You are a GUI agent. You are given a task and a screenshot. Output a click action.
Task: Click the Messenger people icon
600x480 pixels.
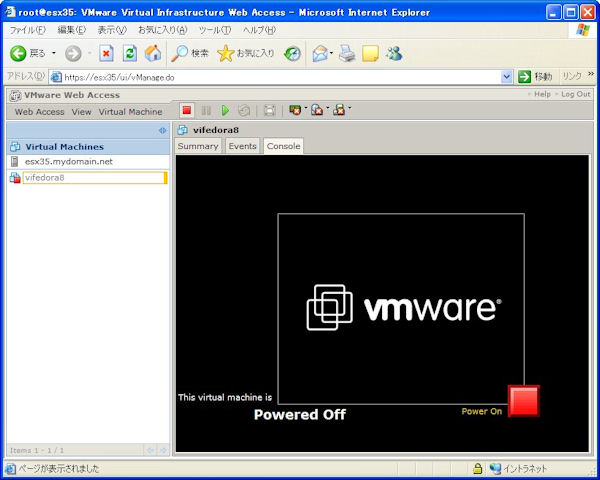pyautogui.click(x=394, y=54)
